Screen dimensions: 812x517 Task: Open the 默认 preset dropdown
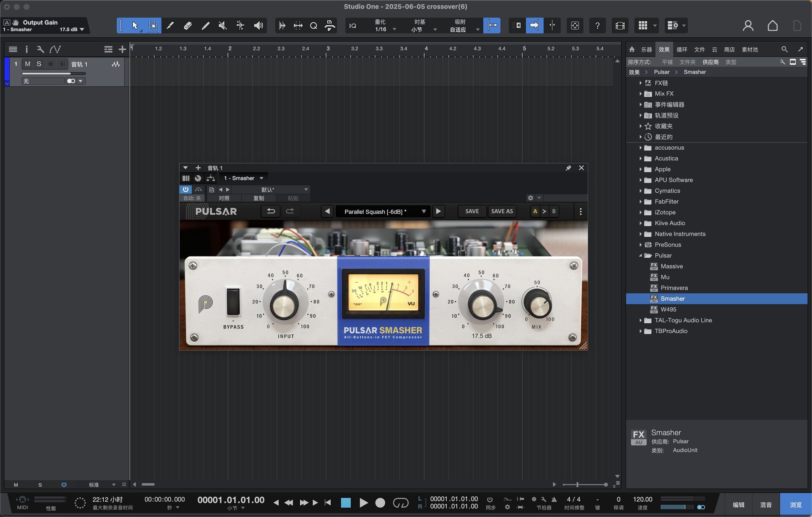pyautogui.click(x=271, y=189)
